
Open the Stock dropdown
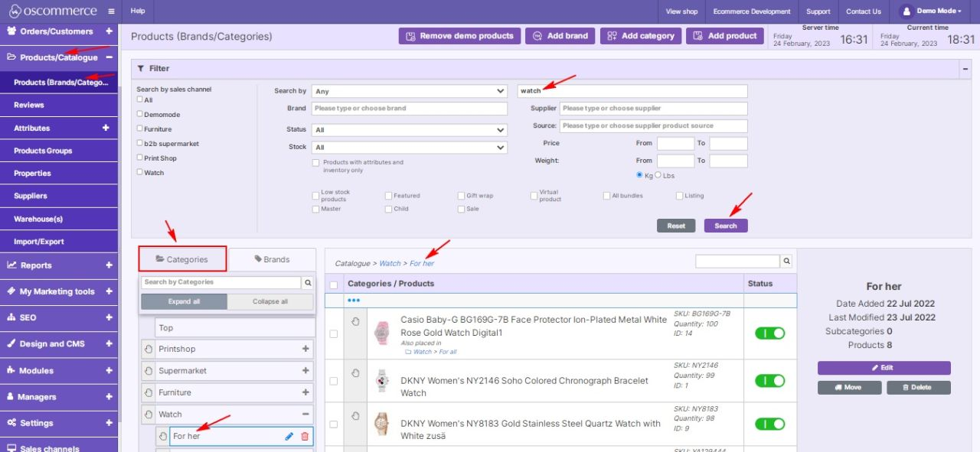click(410, 148)
